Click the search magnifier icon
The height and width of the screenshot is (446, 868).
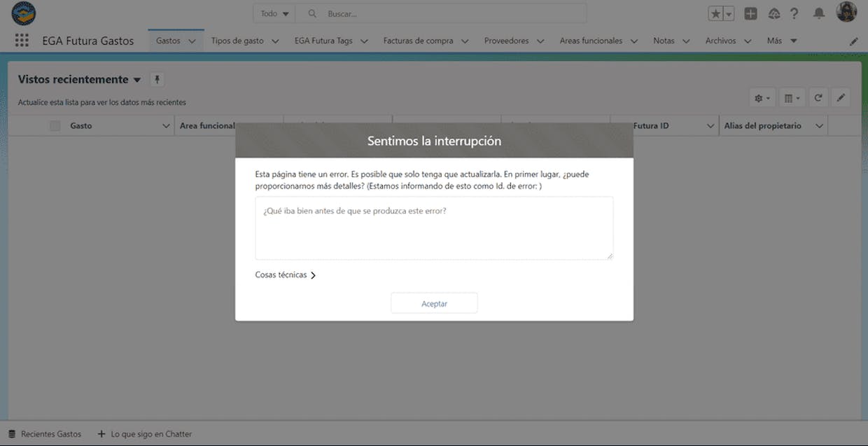coord(312,13)
